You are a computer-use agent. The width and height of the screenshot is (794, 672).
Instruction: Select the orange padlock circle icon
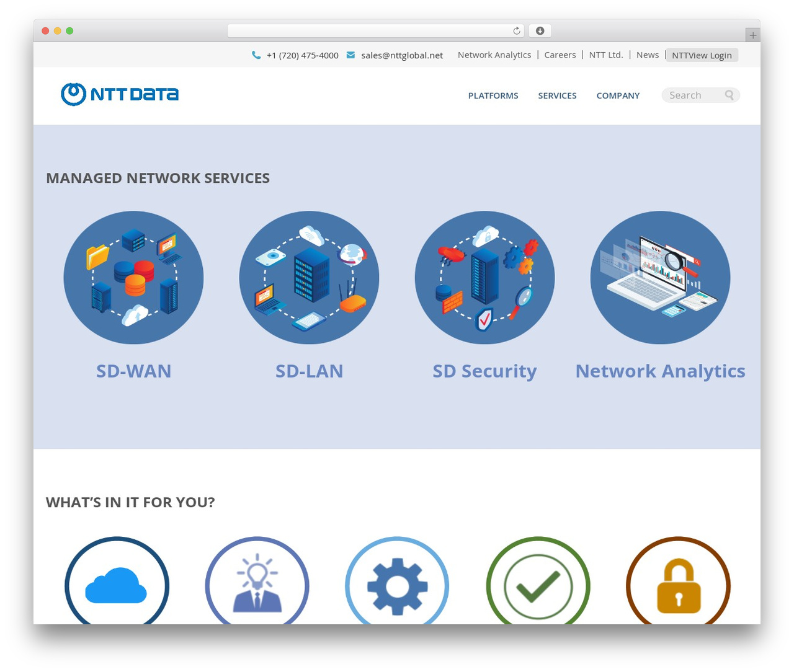[x=678, y=581]
